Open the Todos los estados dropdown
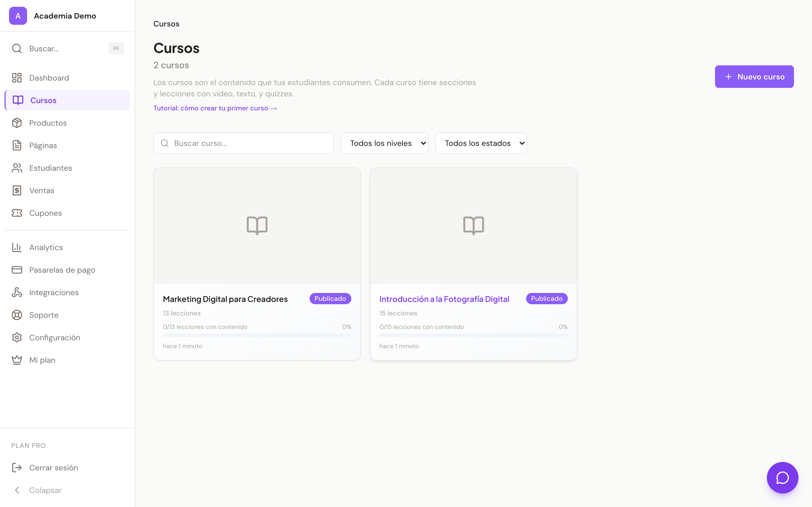This screenshot has width=812, height=507. 481,143
